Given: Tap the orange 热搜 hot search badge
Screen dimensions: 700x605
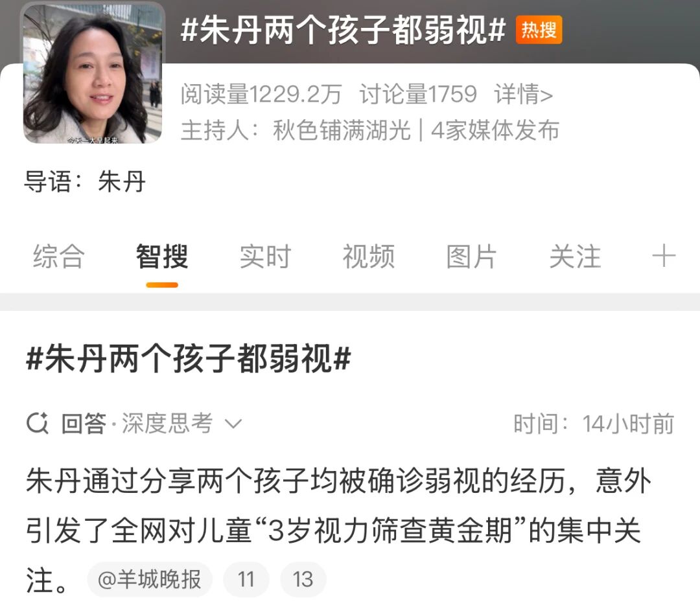Looking at the screenshot, I should point(539,30).
